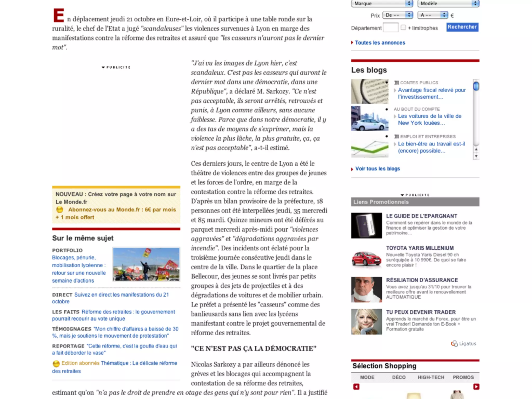Click the smiley icon beside Abonnez-vous au Monde.fr
The height and width of the screenshot is (399, 532).
[60, 209]
